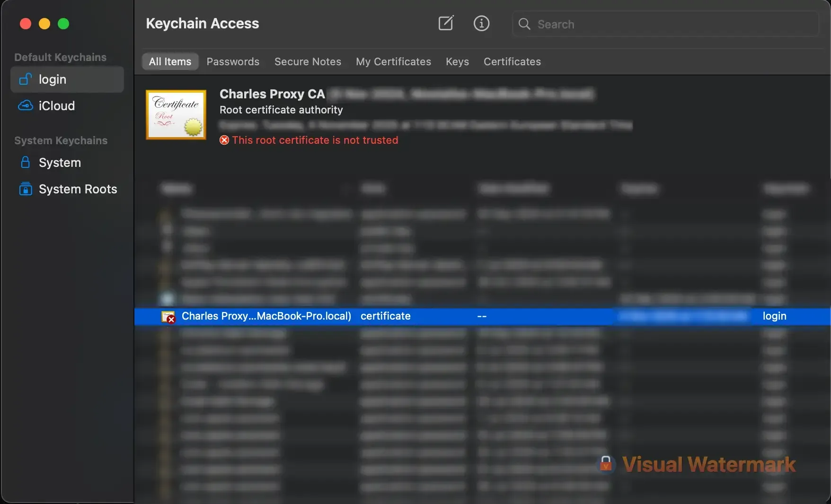The image size is (831, 504).
Task: Click the magnifying glass in the search bar
Action: (x=524, y=24)
